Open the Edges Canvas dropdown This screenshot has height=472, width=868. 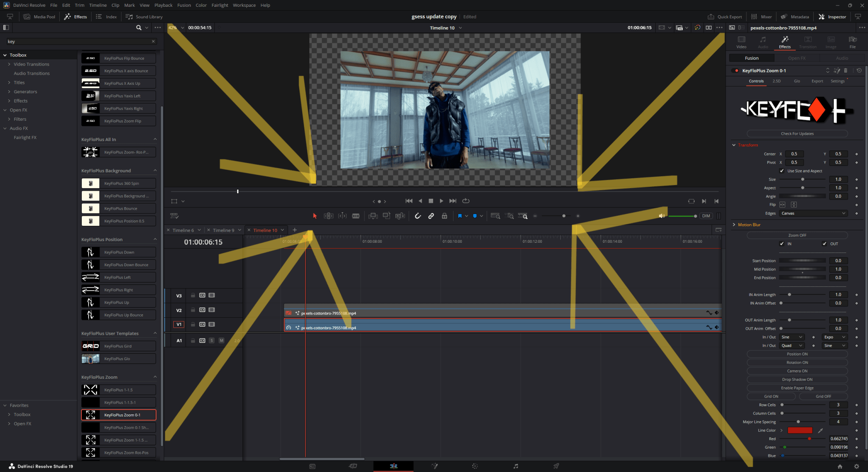(812, 213)
